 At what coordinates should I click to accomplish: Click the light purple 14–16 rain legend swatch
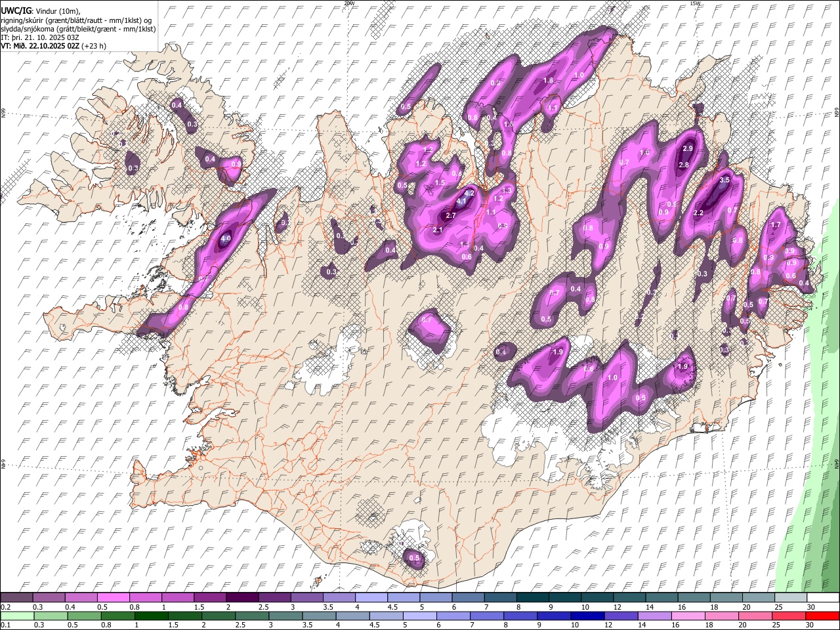(x=654, y=616)
